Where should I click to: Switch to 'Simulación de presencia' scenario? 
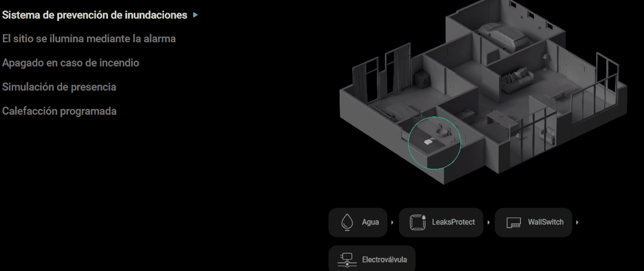59,87
